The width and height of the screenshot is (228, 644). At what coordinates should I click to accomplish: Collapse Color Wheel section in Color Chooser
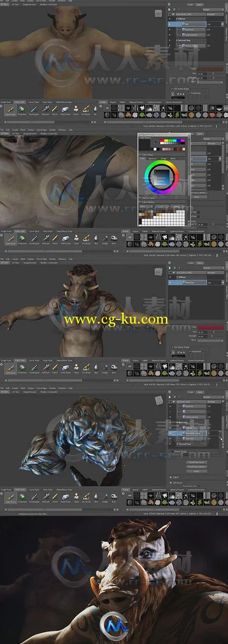[140, 154]
